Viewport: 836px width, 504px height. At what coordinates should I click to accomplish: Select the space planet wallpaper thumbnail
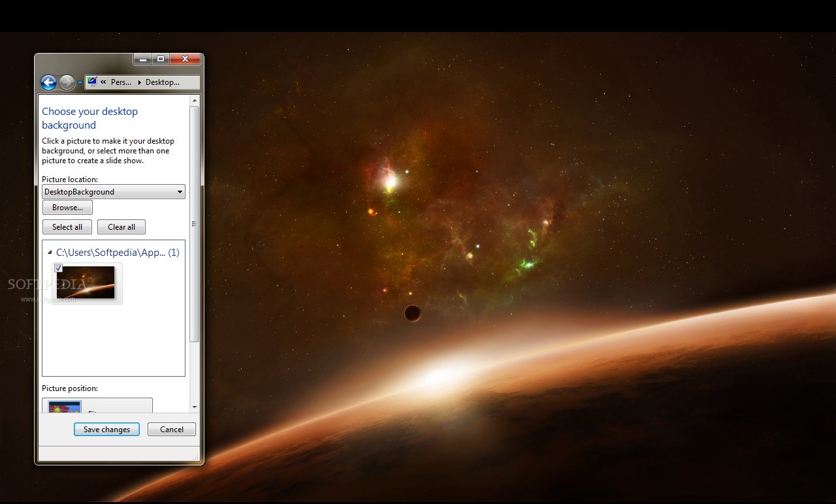(x=87, y=283)
